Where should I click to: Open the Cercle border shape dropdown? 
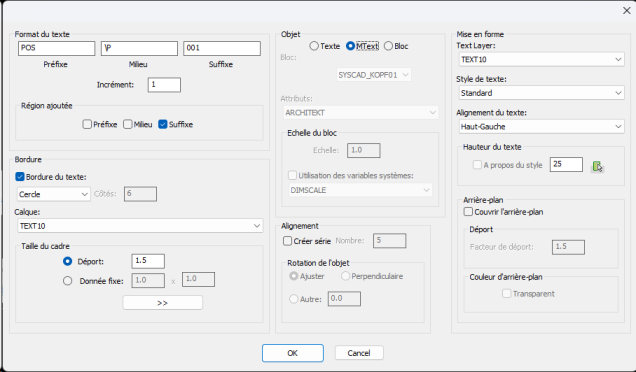[54, 194]
